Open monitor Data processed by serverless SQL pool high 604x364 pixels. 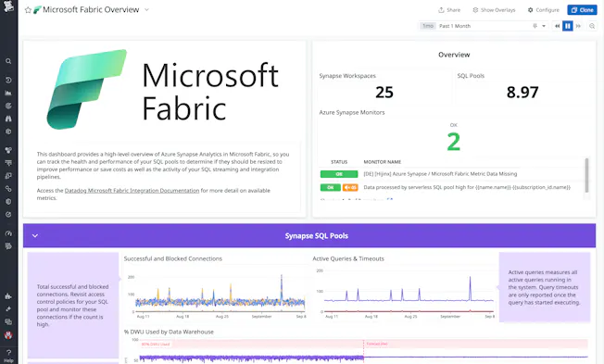[467, 188]
